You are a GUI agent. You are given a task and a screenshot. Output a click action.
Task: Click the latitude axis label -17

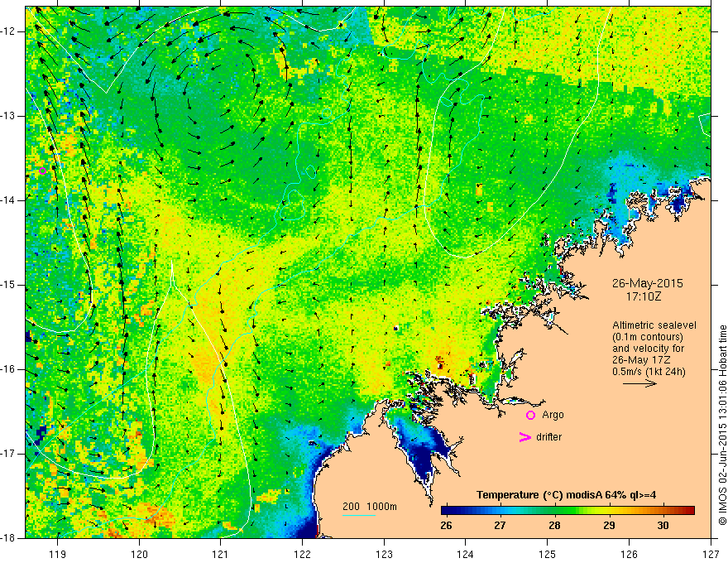9,454
